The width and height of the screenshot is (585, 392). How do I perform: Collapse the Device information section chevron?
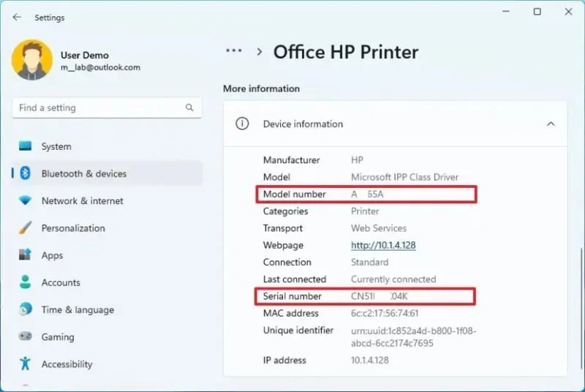click(x=551, y=124)
